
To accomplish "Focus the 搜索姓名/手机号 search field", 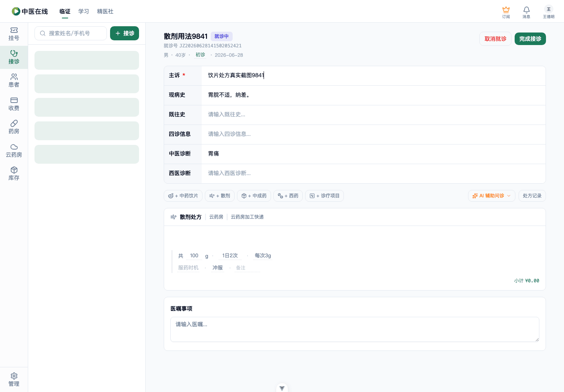I will coord(70,33).
